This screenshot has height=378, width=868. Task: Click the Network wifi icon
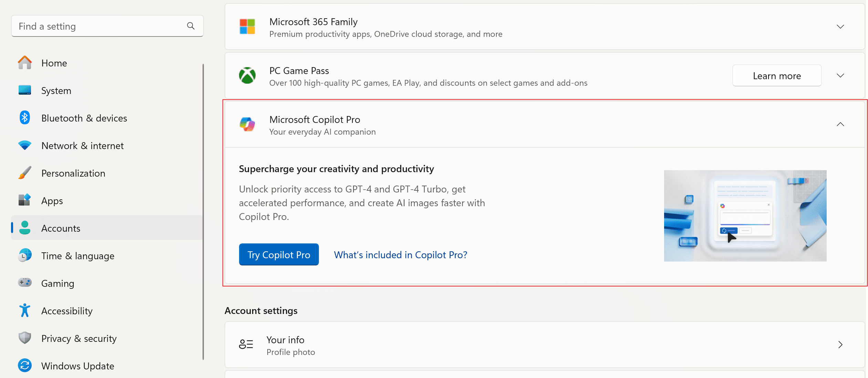[x=25, y=146]
